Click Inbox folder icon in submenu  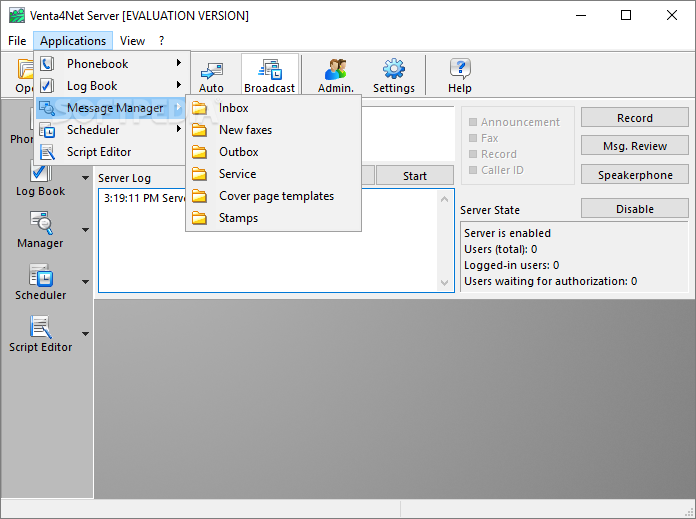pyautogui.click(x=199, y=108)
